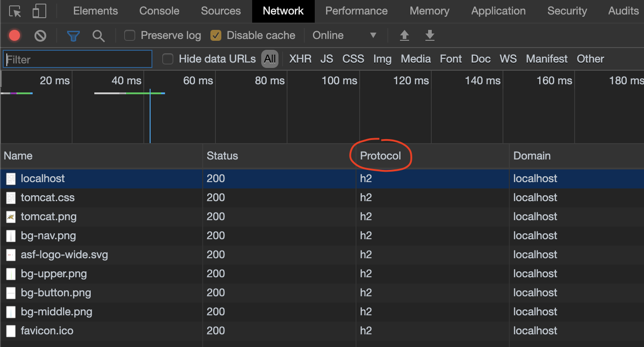Screen dimensions: 644x347
Task: Click the h2 protocol cell for tomcat.css
Action: click(433, 198)
